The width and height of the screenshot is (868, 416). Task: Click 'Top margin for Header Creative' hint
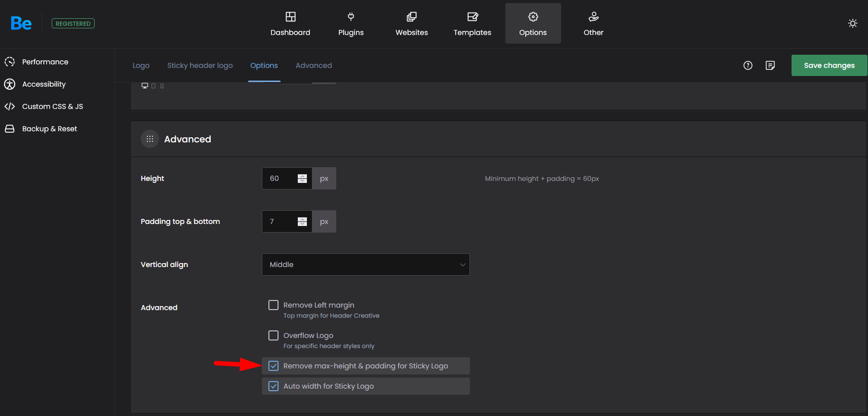coord(331,316)
